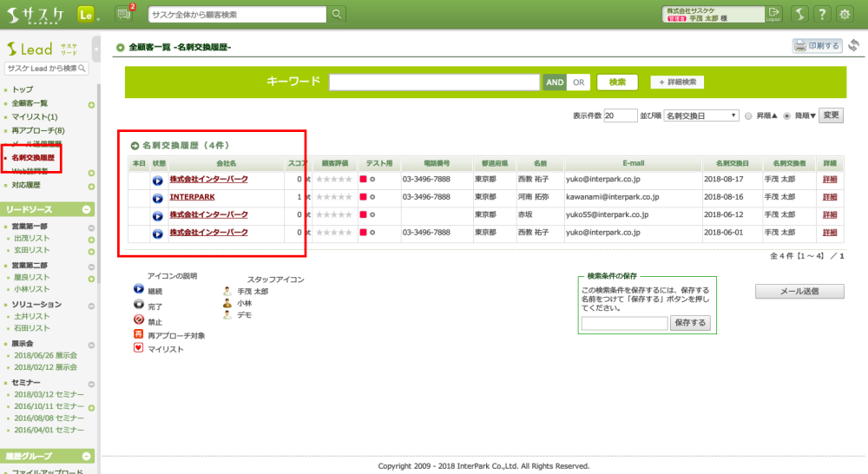Click the status icon in the INTERPARK row
Screen dimensions: 868x474
click(x=157, y=198)
